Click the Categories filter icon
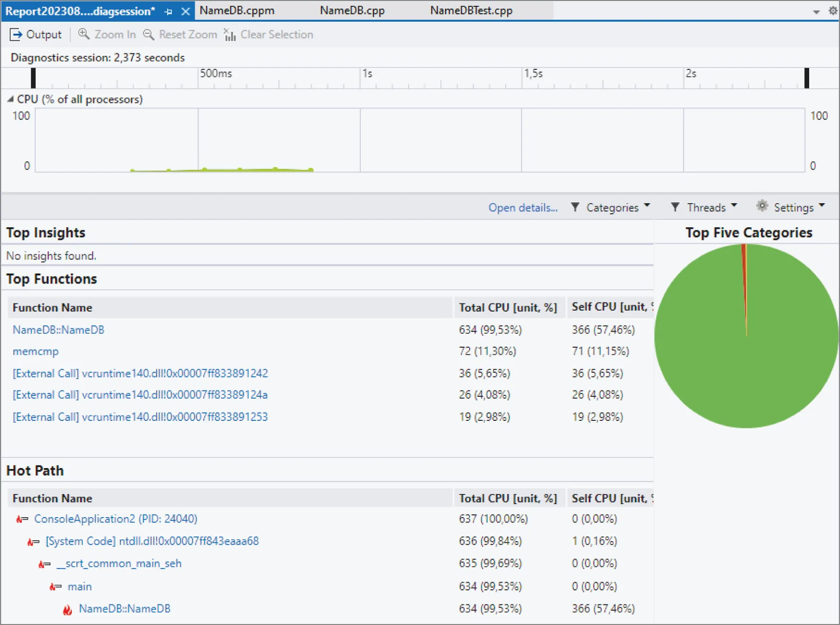This screenshot has width=840, height=625. (x=575, y=207)
